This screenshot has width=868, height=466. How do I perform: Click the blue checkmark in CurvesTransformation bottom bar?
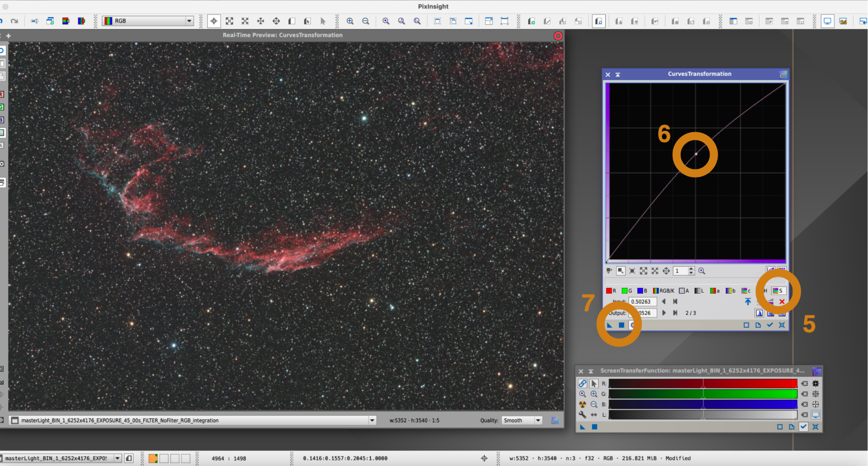[x=770, y=325]
